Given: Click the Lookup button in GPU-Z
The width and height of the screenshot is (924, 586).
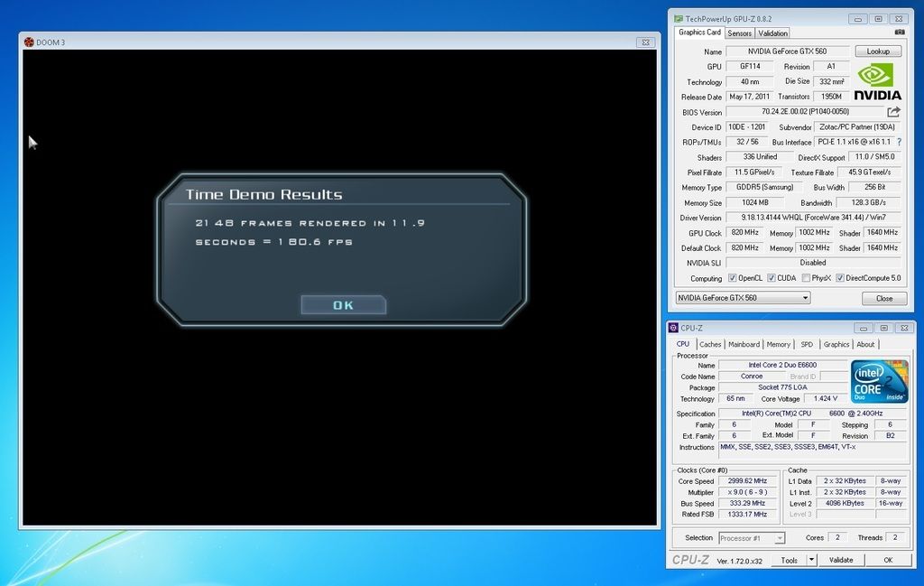Looking at the screenshot, I should click(x=878, y=51).
